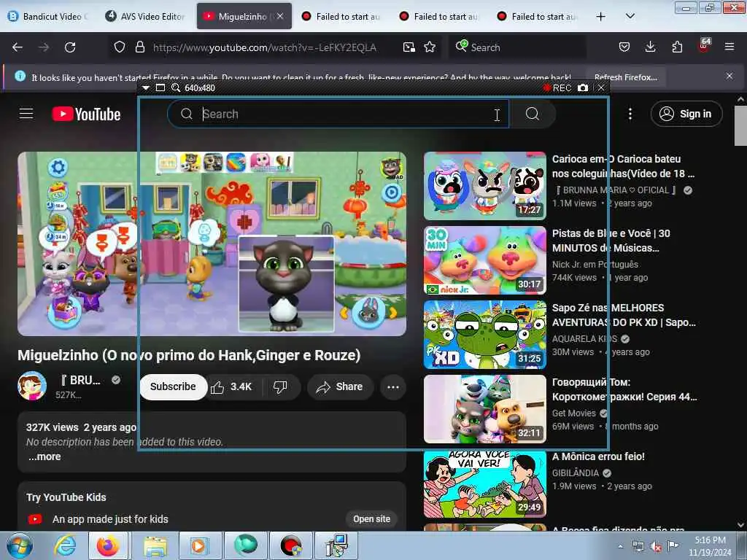Open the clock showing 5:16 PM

(x=710, y=546)
